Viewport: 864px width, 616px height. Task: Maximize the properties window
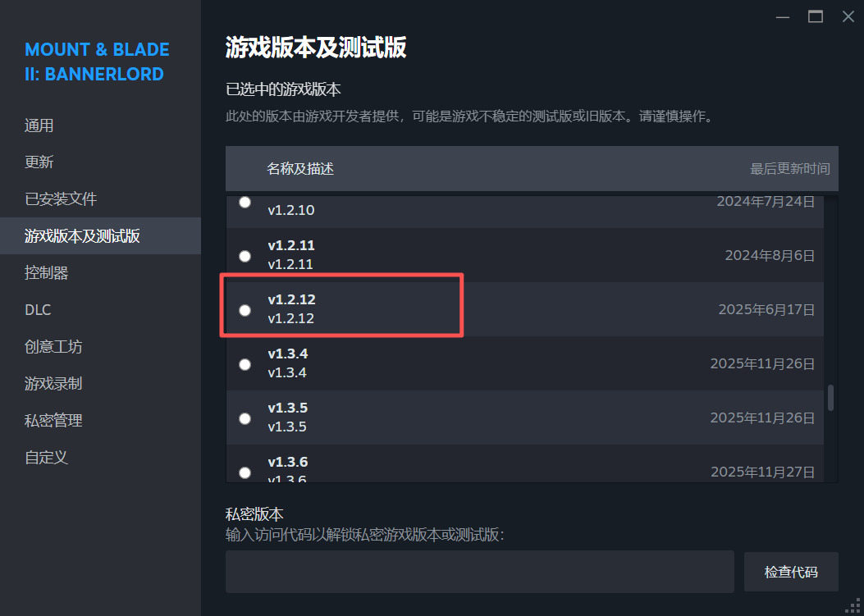(x=815, y=16)
